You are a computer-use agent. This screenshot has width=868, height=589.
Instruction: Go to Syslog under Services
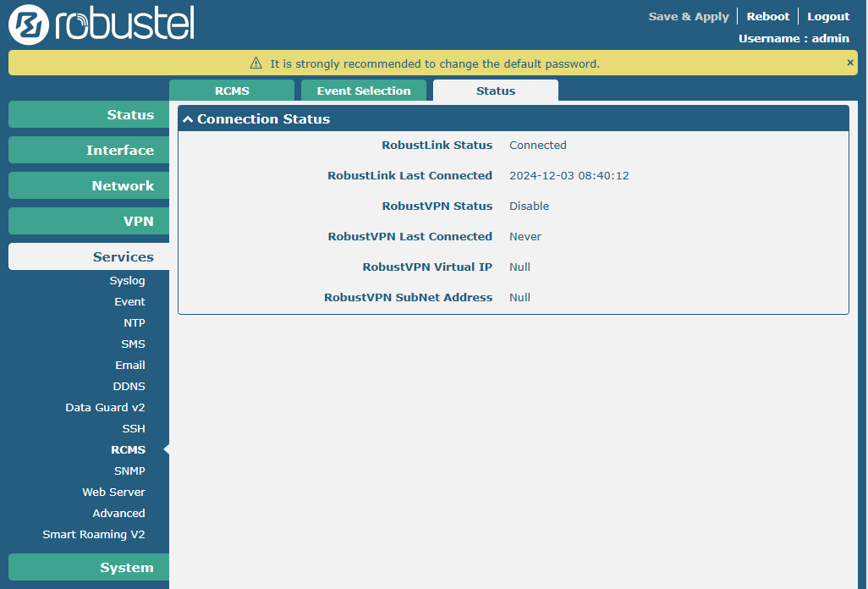pyautogui.click(x=127, y=281)
